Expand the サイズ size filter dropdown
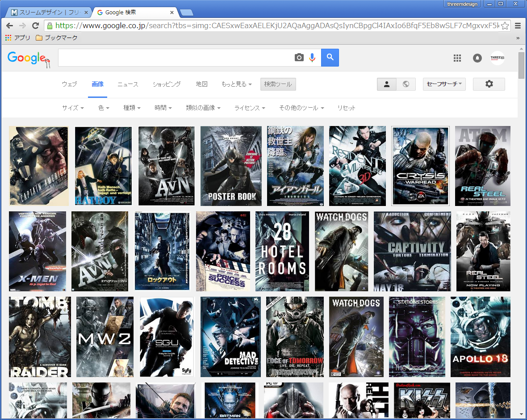This screenshot has height=420, width=527. point(73,108)
